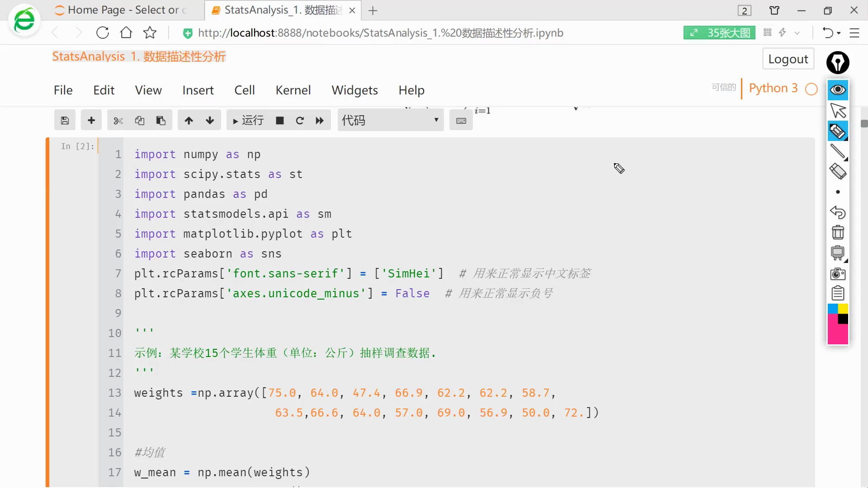
Task: Choose the dot pen thickness
Action: coord(838,192)
